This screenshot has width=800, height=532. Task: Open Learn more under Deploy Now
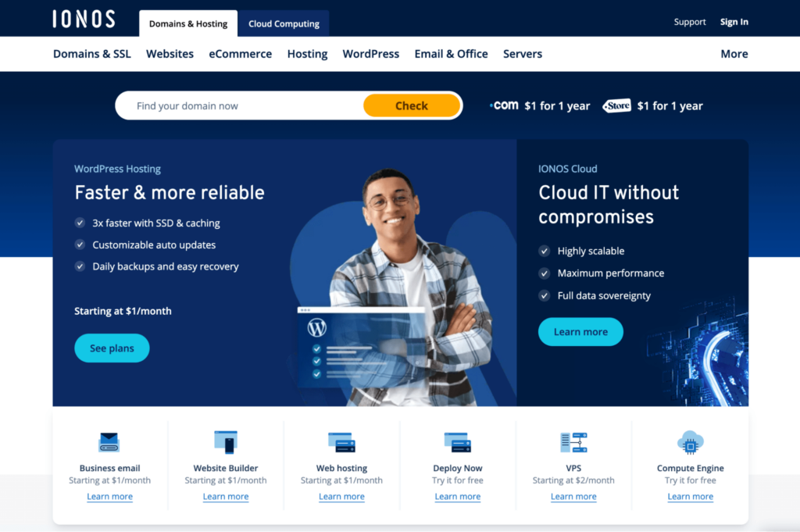(458, 496)
